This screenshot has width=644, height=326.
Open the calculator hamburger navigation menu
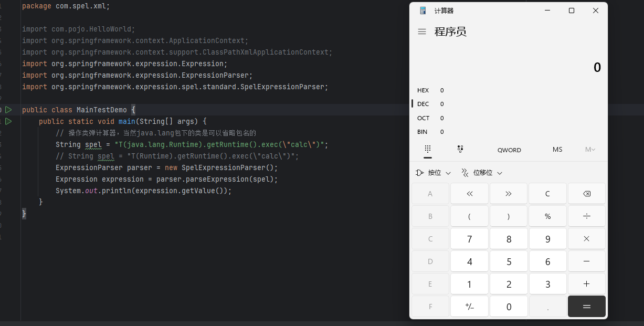click(421, 31)
